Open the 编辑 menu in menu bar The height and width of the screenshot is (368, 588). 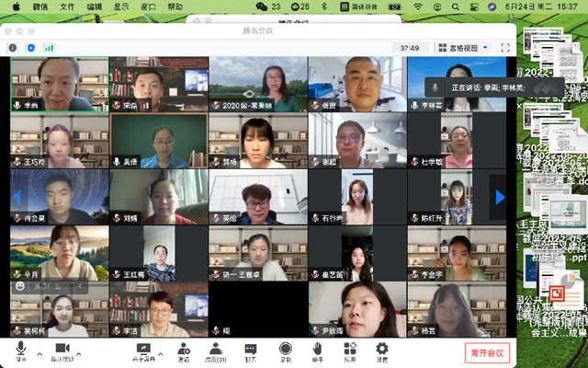(x=95, y=7)
